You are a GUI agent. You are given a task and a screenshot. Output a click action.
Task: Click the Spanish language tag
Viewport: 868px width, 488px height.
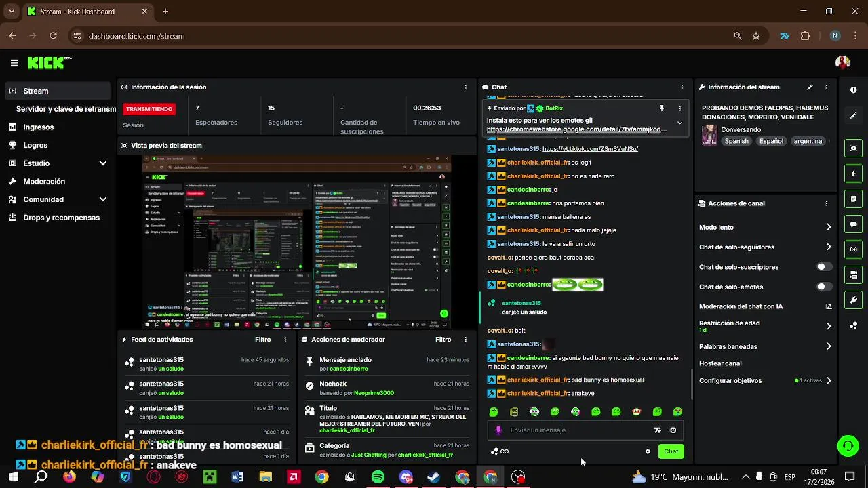pyautogui.click(x=736, y=141)
